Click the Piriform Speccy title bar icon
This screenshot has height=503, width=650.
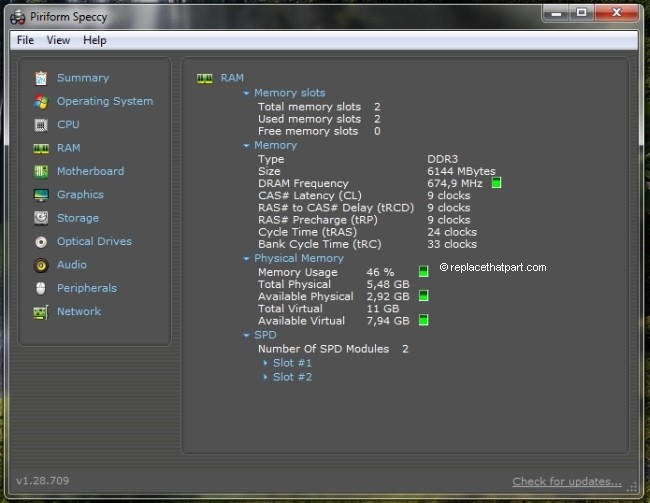(18, 17)
